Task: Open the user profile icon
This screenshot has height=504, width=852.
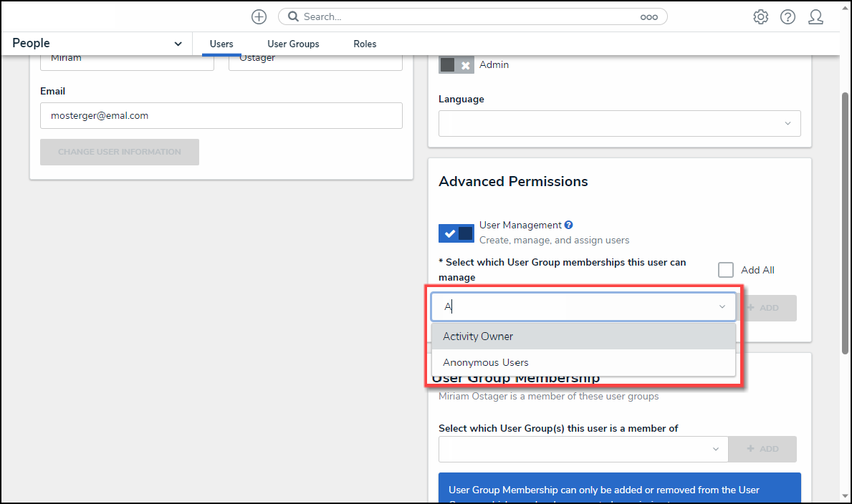Action: pyautogui.click(x=815, y=17)
